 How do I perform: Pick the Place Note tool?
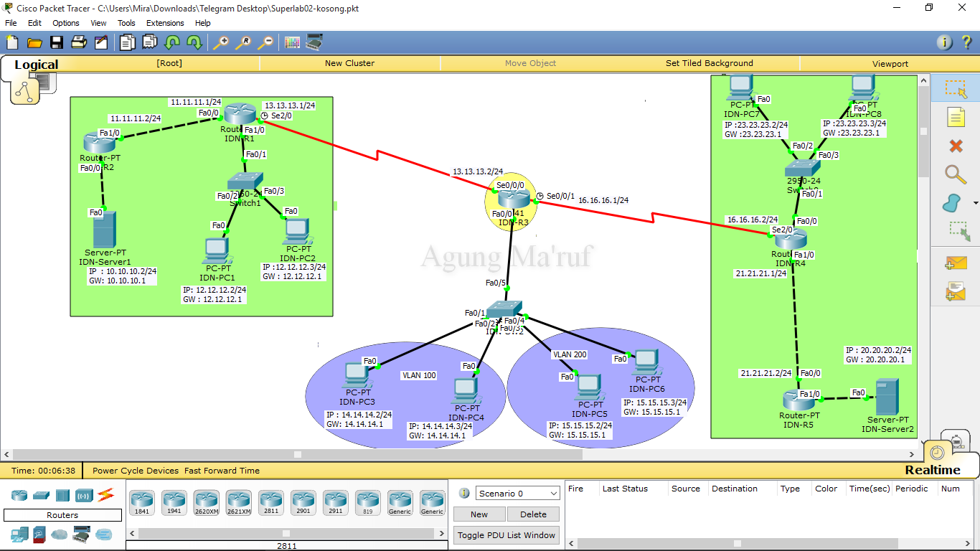pyautogui.click(x=955, y=116)
